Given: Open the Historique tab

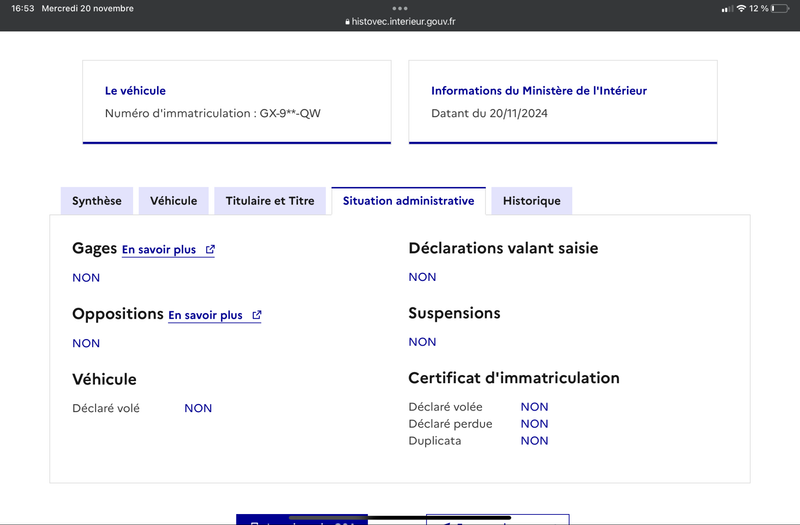Looking at the screenshot, I should tap(532, 201).
